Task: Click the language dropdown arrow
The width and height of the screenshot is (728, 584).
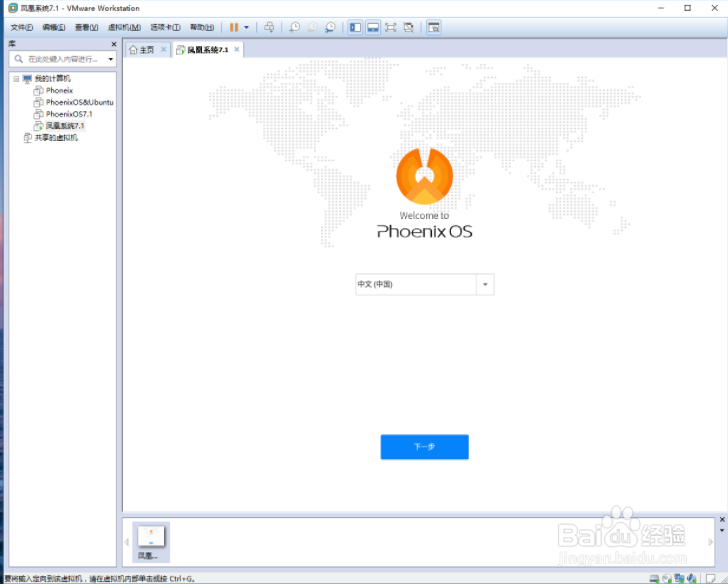Action: click(485, 284)
